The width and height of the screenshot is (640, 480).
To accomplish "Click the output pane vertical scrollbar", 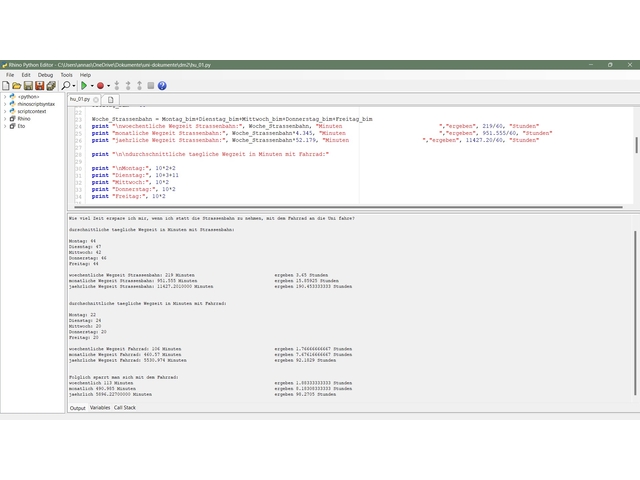I will (x=635, y=313).
